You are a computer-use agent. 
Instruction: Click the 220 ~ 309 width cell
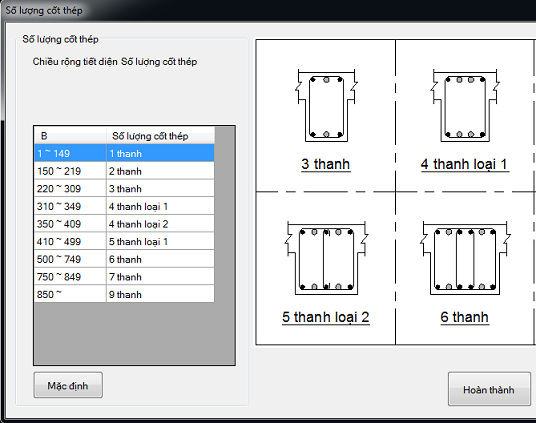(70, 188)
